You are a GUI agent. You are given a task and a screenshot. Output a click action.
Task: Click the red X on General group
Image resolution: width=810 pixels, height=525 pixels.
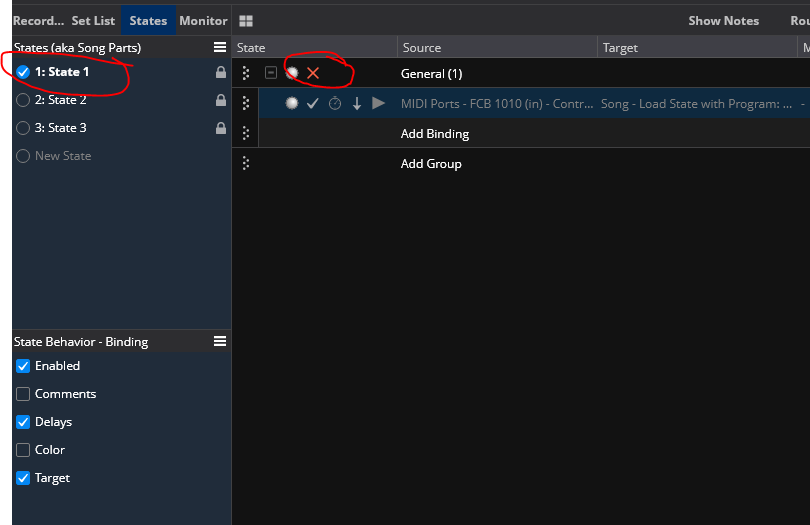[313, 73]
